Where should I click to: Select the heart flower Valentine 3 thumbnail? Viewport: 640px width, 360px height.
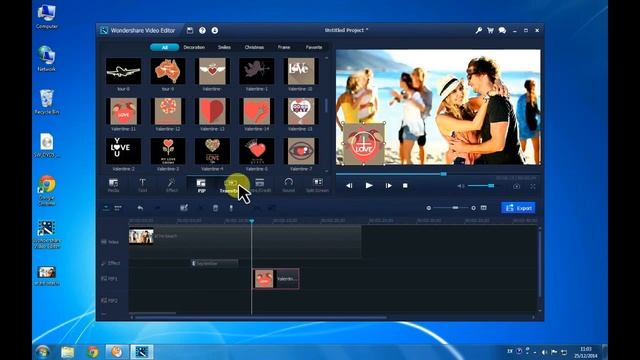click(x=168, y=151)
